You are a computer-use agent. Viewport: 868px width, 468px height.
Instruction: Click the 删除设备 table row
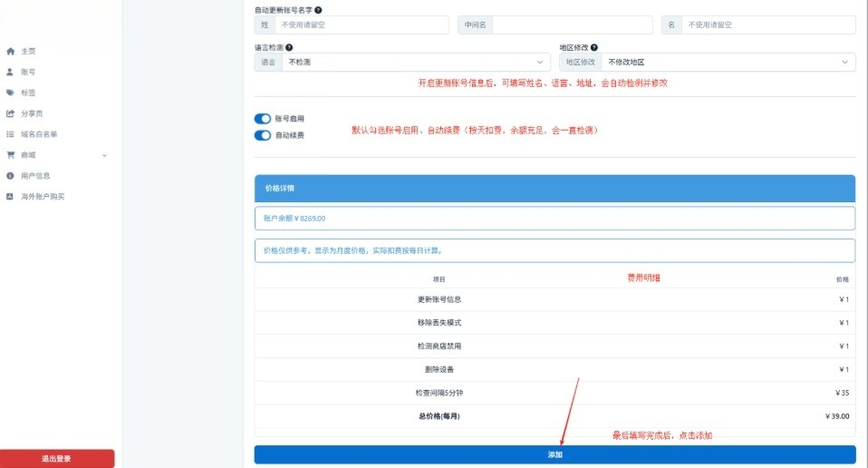[x=555, y=369]
